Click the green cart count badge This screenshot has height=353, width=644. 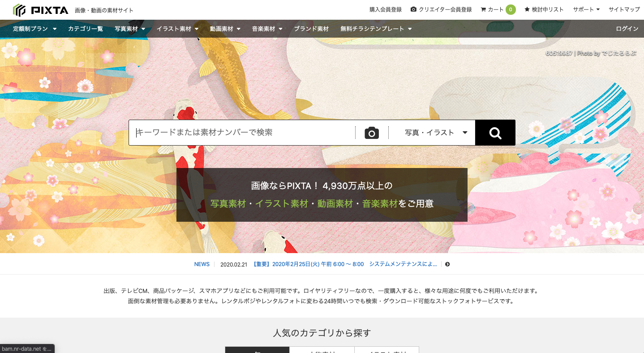click(x=511, y=9)
